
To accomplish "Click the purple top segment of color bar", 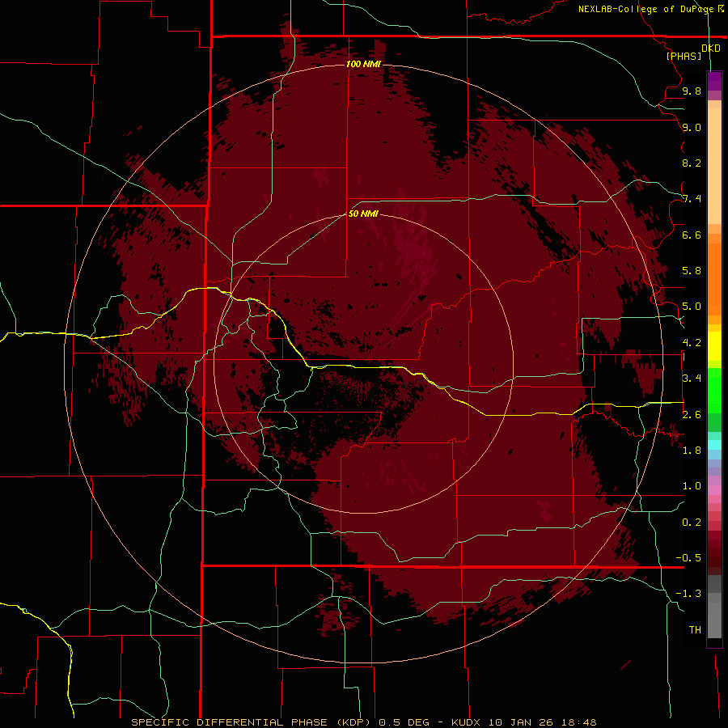I will click(714, 81).
